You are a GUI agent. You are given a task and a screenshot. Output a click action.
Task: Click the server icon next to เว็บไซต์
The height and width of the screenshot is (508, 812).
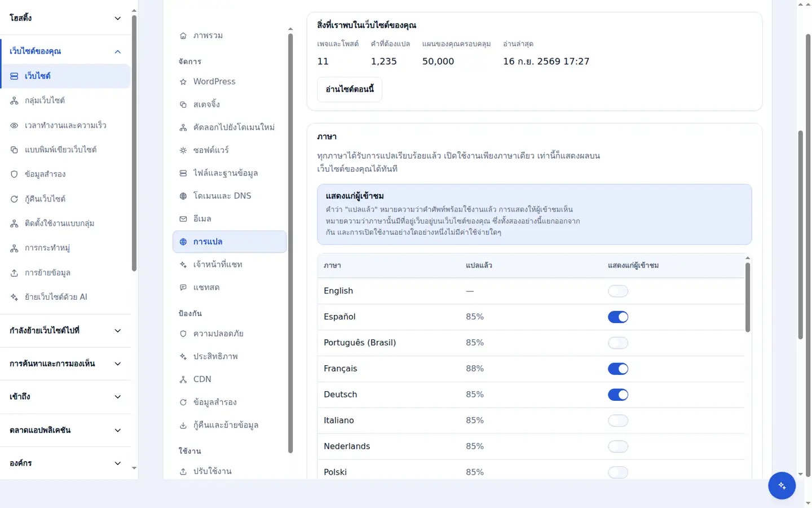(x=14, y=76)
